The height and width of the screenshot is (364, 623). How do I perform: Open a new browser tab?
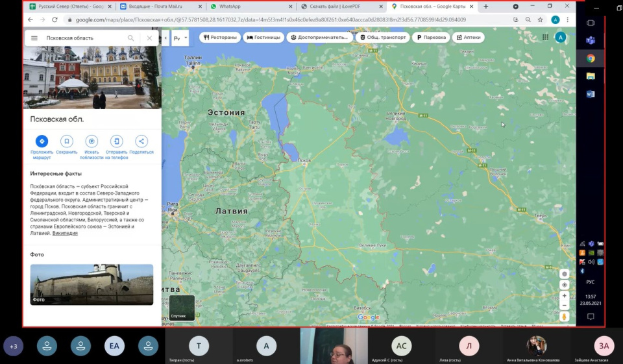[485, 6]
